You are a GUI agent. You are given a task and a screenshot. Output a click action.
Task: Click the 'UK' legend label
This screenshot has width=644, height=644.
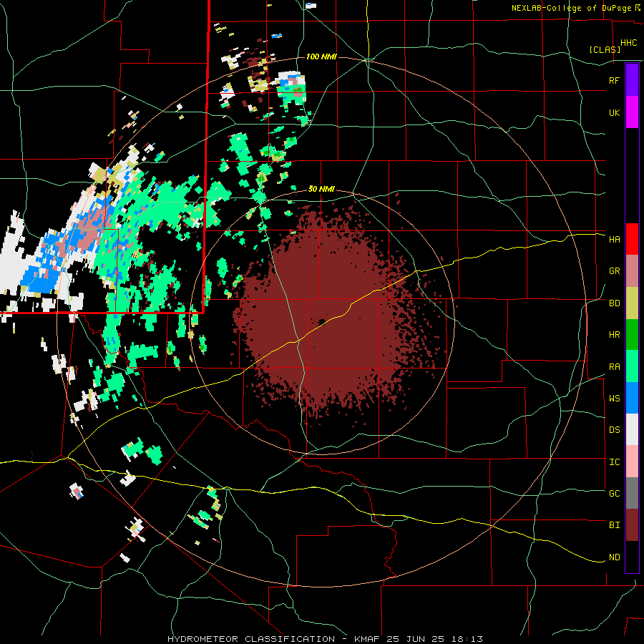614,112
